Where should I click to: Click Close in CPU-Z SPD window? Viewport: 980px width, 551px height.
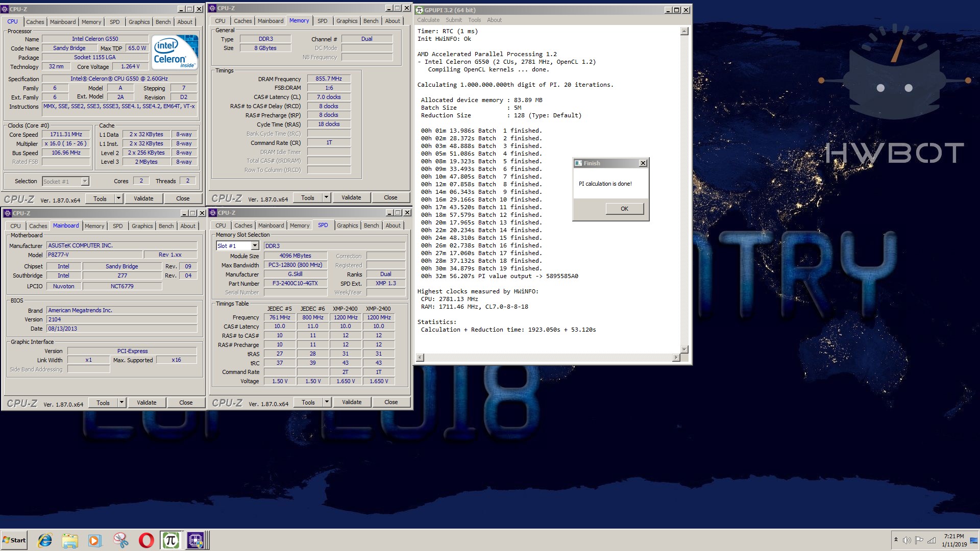[x=391, y=402]
